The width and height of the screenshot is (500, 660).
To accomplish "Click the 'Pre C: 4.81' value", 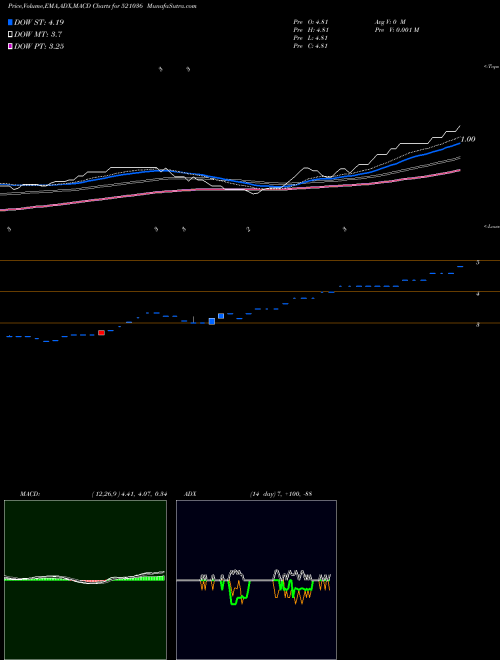I will [311, 46].
